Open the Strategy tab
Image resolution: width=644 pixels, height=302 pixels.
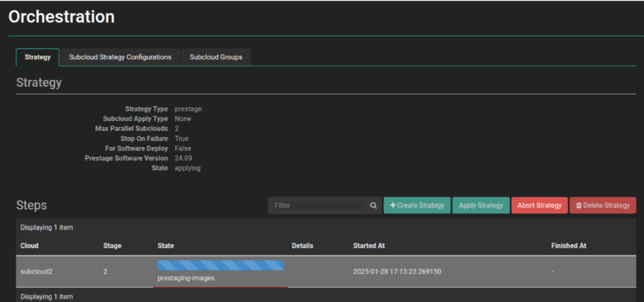[38, 57]
